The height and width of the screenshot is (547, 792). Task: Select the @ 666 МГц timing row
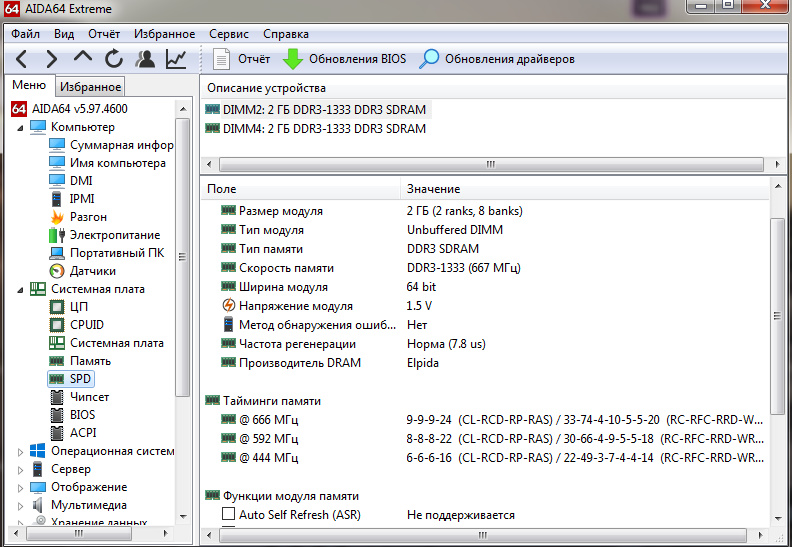[485, 420]
